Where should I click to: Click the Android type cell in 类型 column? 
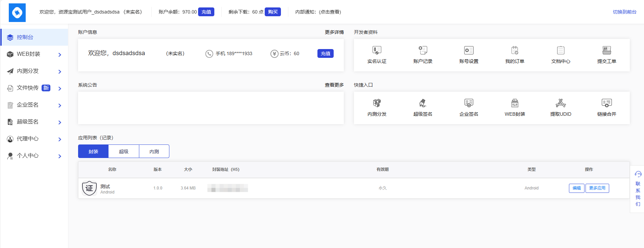tap(531, 188)
